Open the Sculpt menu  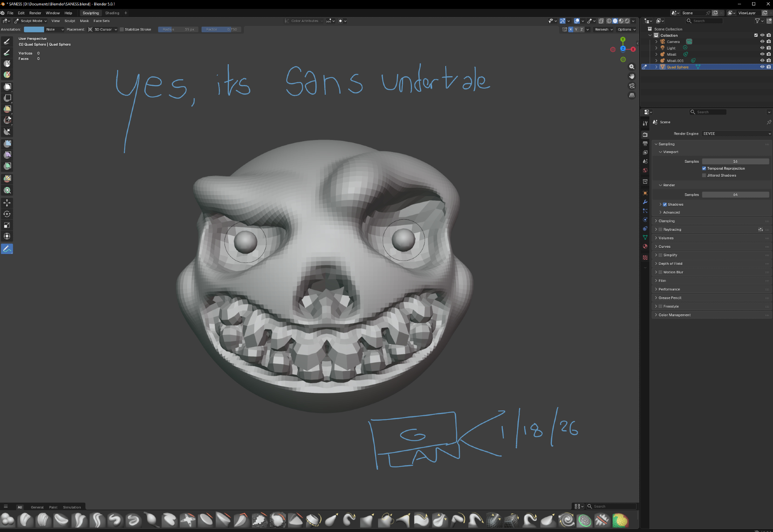[70, 21]
